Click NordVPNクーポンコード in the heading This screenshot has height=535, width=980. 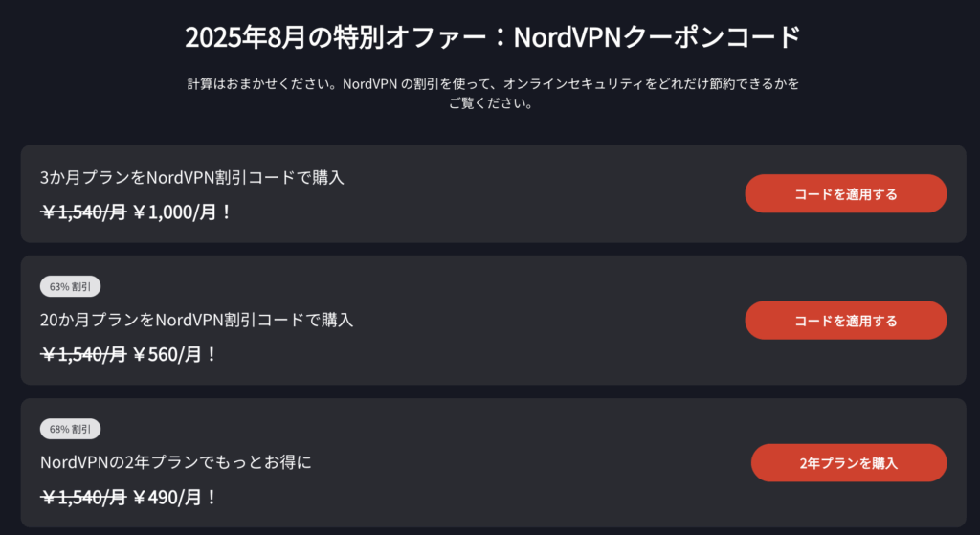coord(657,37)
